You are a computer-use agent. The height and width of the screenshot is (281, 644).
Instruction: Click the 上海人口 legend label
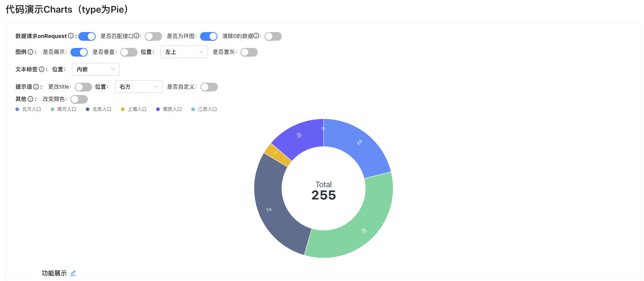[137, 109]
